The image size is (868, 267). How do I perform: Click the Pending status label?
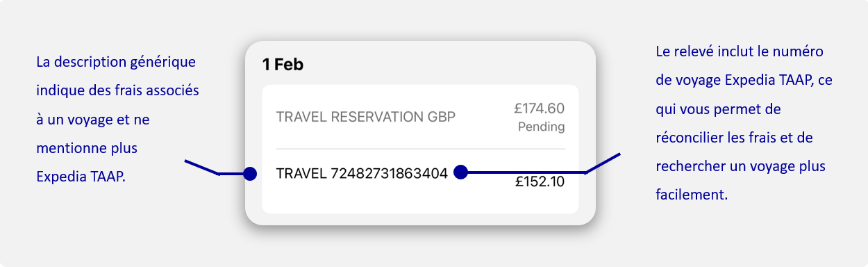(x=541, y=127)
